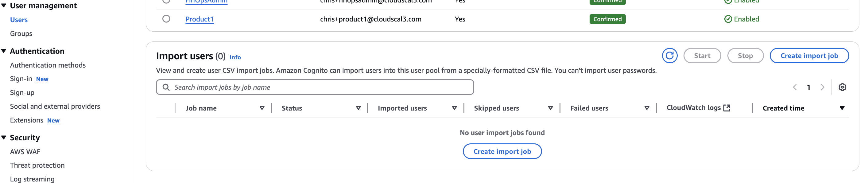Collapse the Security section
The height and width of the screenshot is (183, 868).
(x=4, y=138)
